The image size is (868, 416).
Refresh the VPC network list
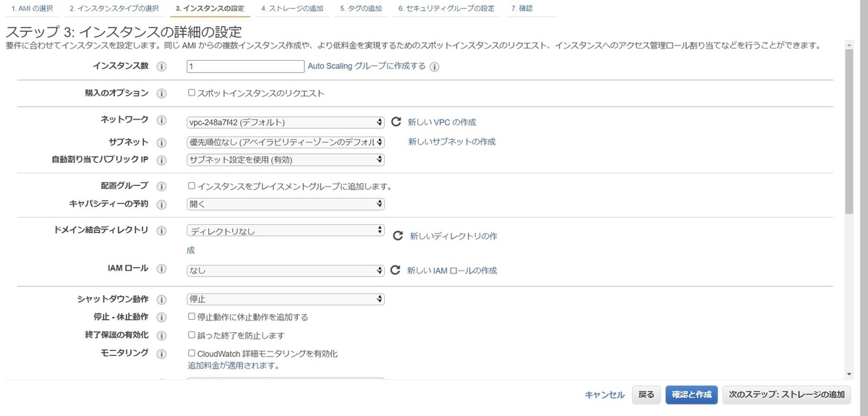point(396,122)
